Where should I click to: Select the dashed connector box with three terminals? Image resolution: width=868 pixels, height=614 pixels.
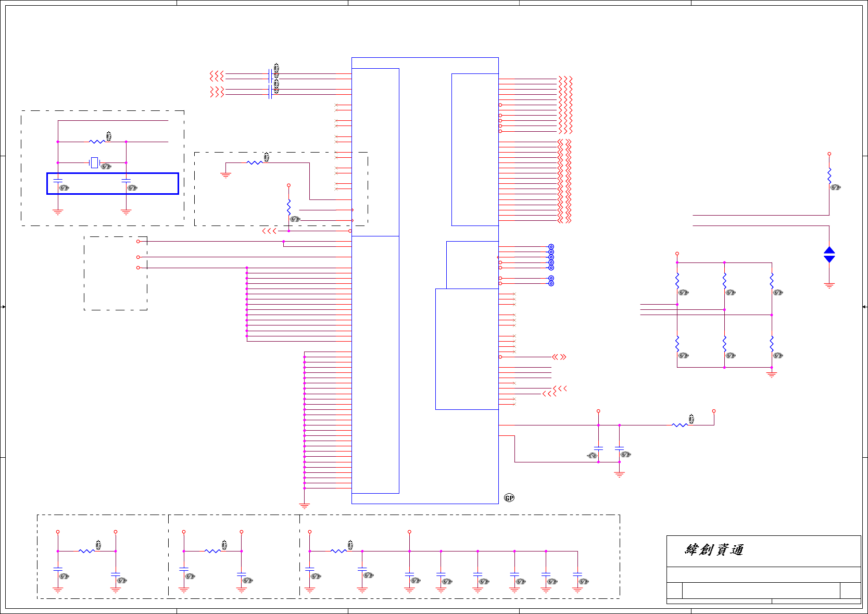tap(116, 273)
